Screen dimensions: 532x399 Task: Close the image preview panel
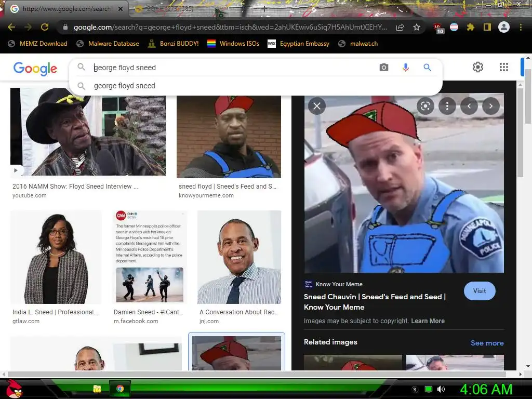tap(317, 106)
